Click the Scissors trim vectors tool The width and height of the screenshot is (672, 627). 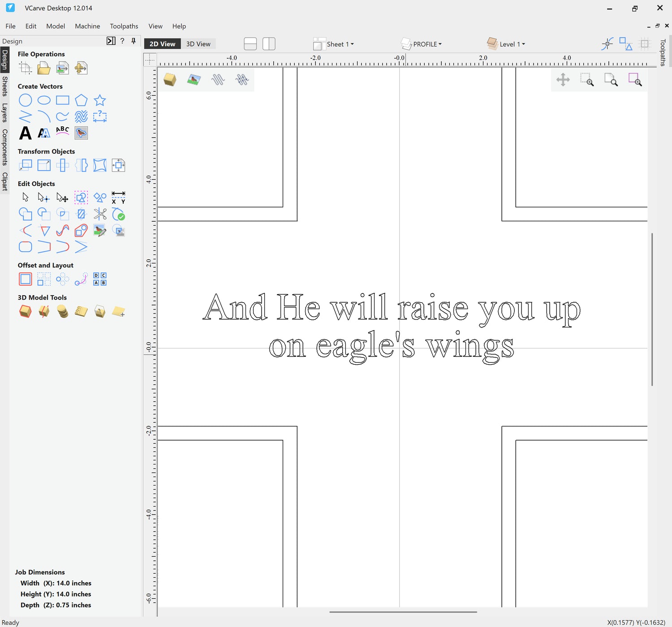click(99, 214)
